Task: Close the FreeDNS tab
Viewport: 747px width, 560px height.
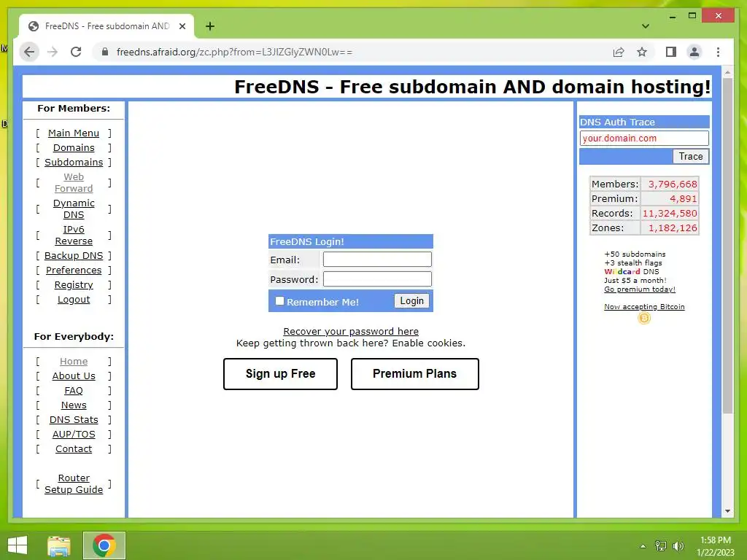Action: click(x=182, y=26)
